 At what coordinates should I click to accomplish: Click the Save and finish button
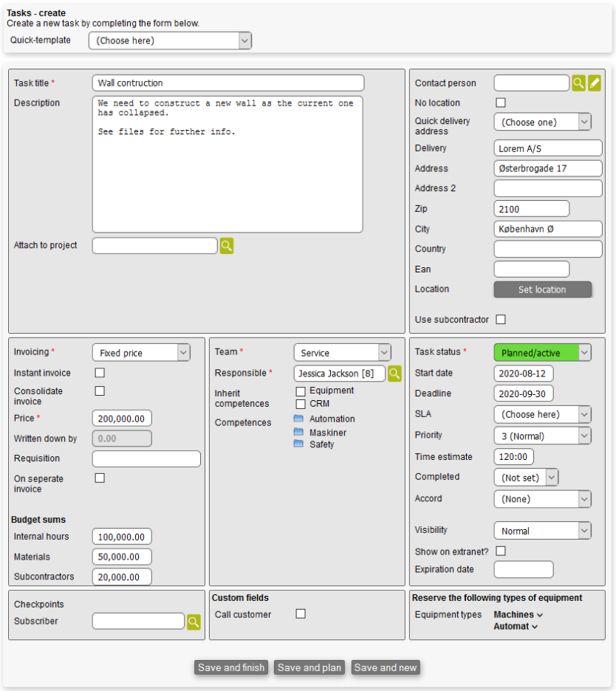click(x=231, y=667)
